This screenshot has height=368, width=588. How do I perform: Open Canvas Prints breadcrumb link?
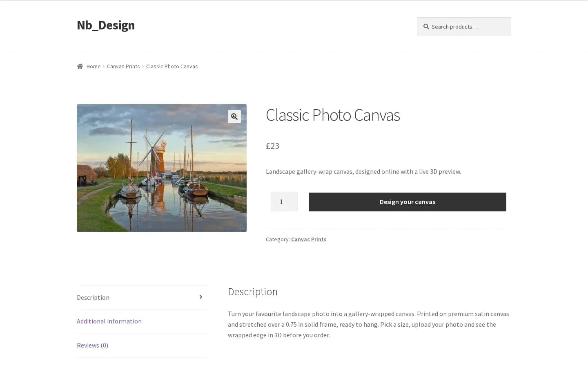click(123, 66)
